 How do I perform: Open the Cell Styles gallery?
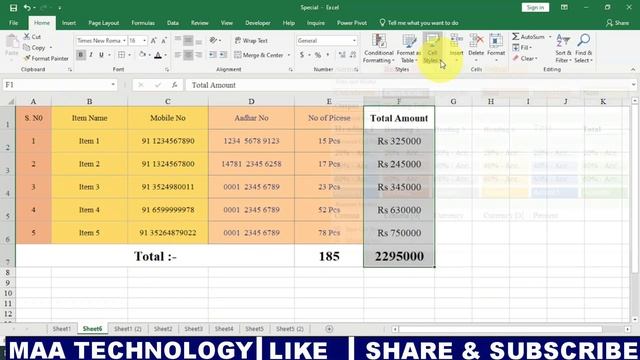[432, 48]
